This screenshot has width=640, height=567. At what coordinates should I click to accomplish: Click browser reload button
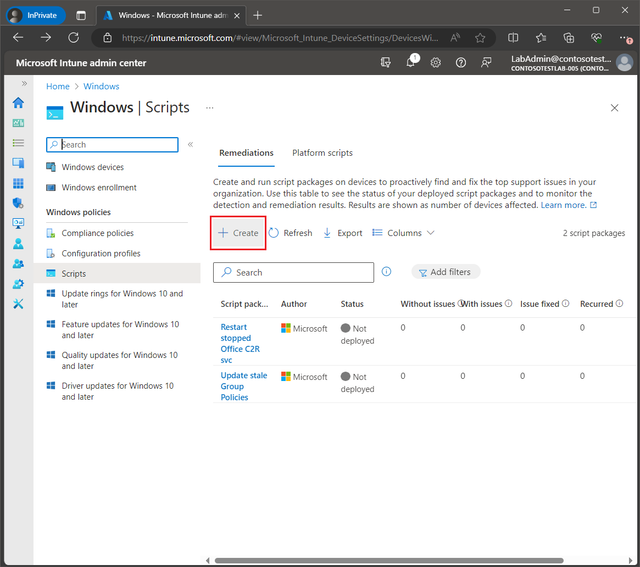click(x=73, y=38)
